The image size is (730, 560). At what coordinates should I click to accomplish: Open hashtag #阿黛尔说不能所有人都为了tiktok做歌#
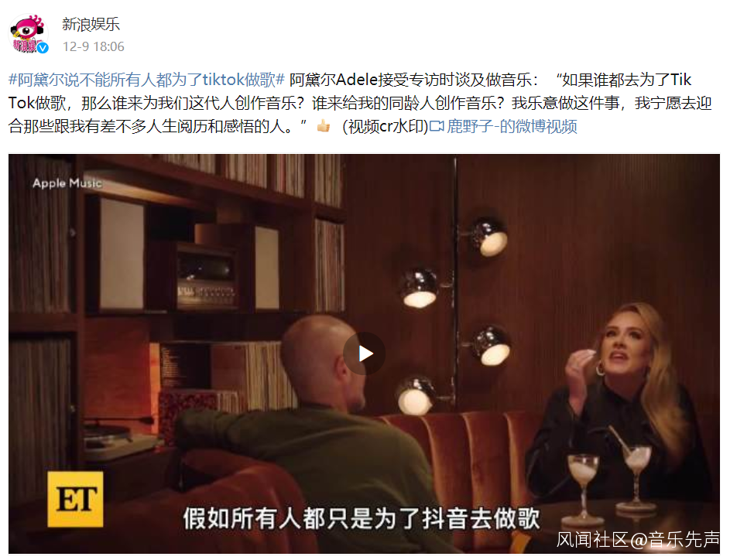[x=146, y=80]
